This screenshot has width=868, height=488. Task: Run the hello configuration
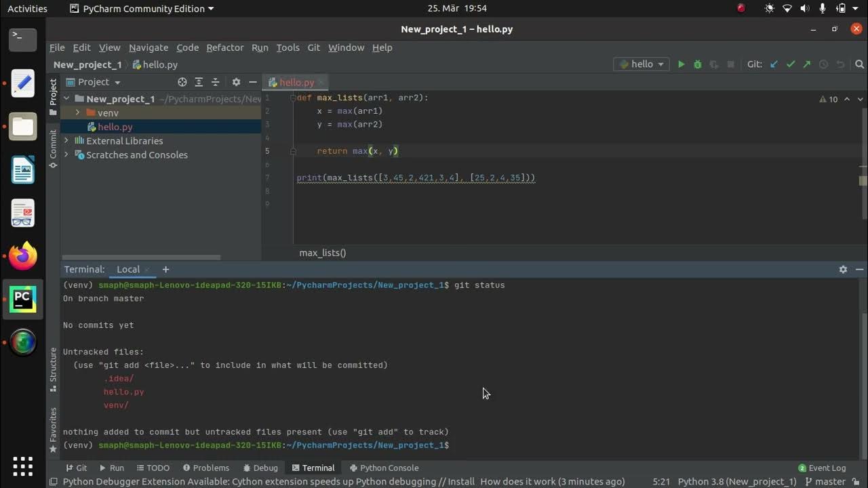(x=682, y=64)
